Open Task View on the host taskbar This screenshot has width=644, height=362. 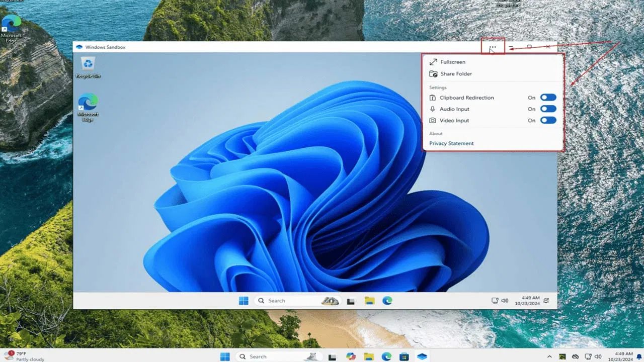(x=332, y=357)
